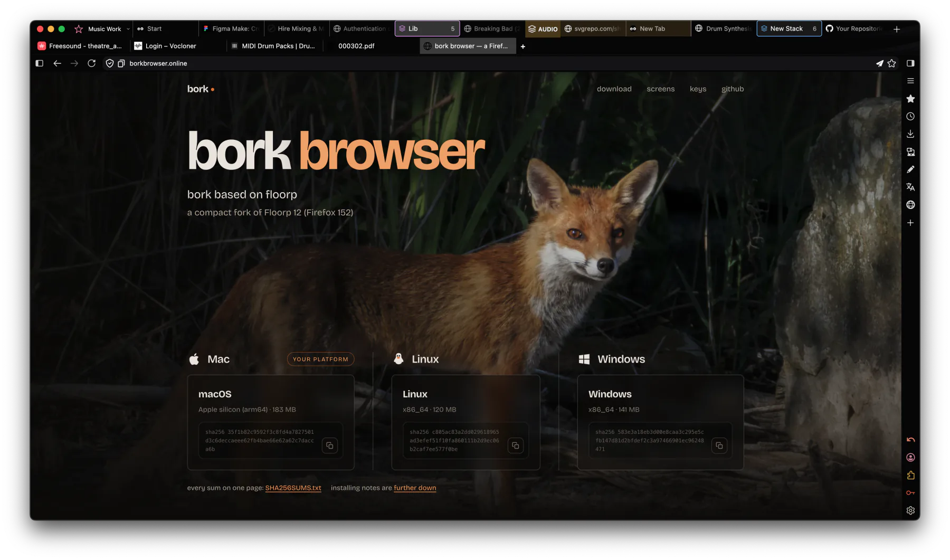
Task: Click the paper plane share icon
Action: click(x=879, y=63)
